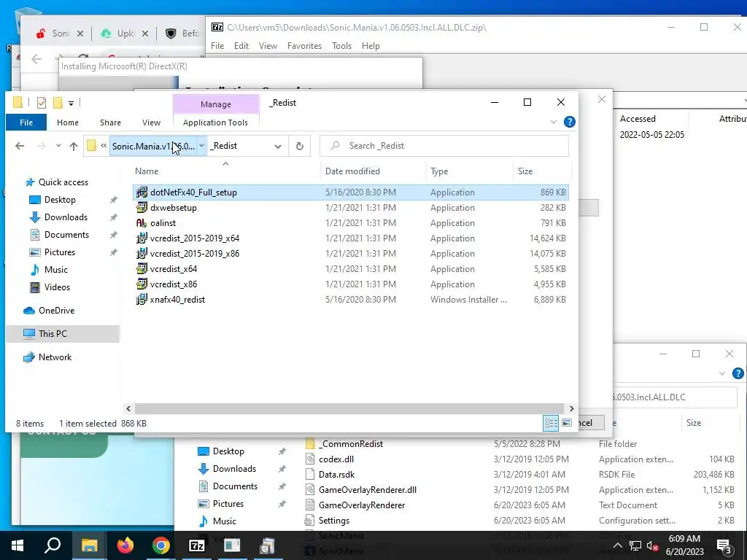The image size is (747, 560).
Task: Switch to 7-Zip on the taskbar
Action: pos(197,545)
